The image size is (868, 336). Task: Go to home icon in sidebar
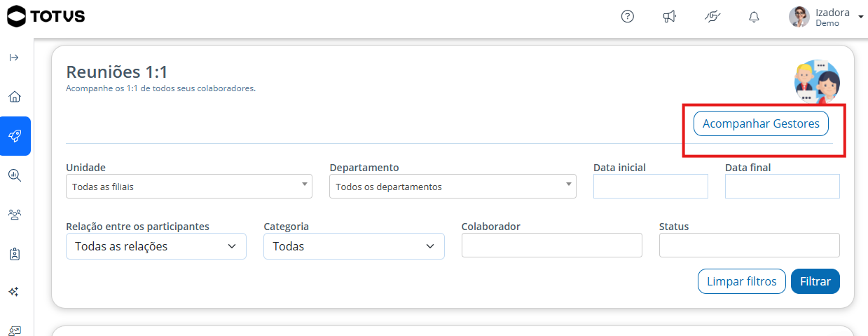coord(15,97)
